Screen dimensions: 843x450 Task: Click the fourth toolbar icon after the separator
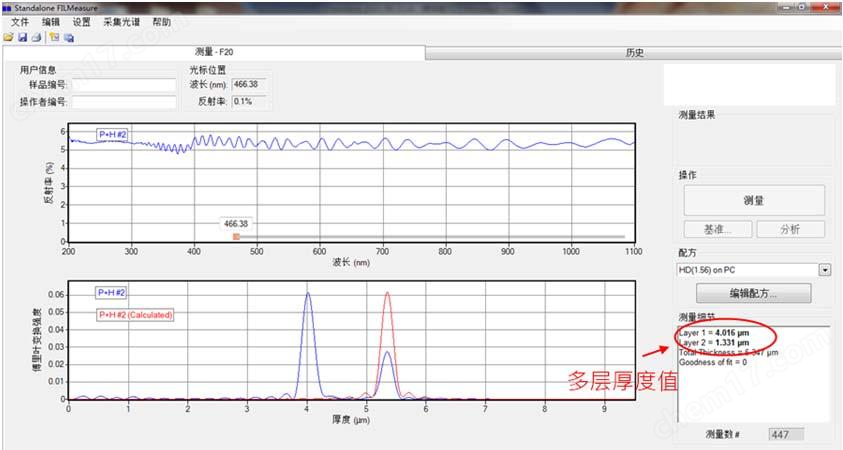(x=54, y=37)
